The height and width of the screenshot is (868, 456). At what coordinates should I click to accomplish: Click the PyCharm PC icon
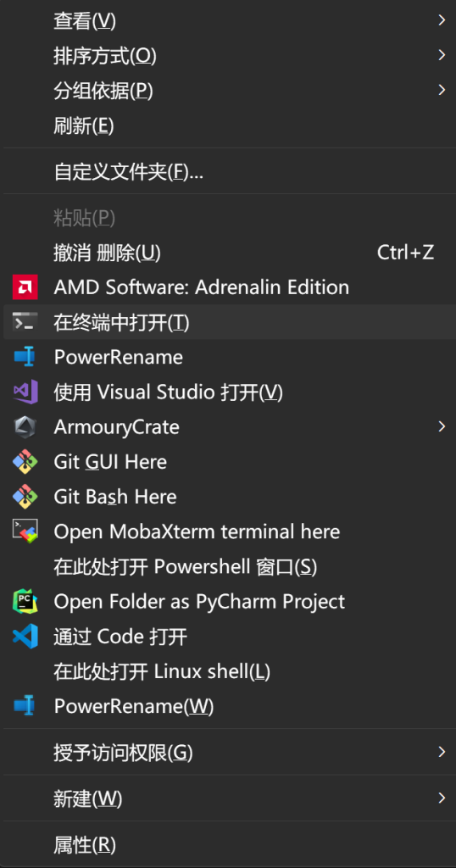pos(25,601)
